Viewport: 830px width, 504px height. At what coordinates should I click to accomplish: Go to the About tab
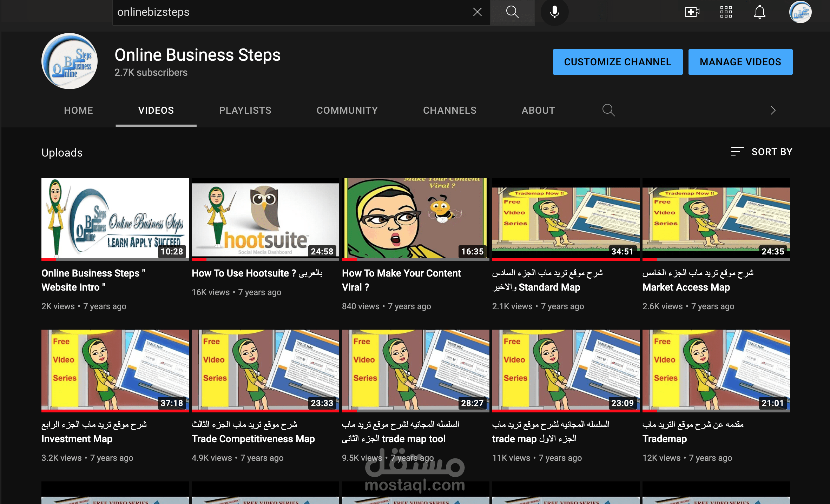click(538, 110)
